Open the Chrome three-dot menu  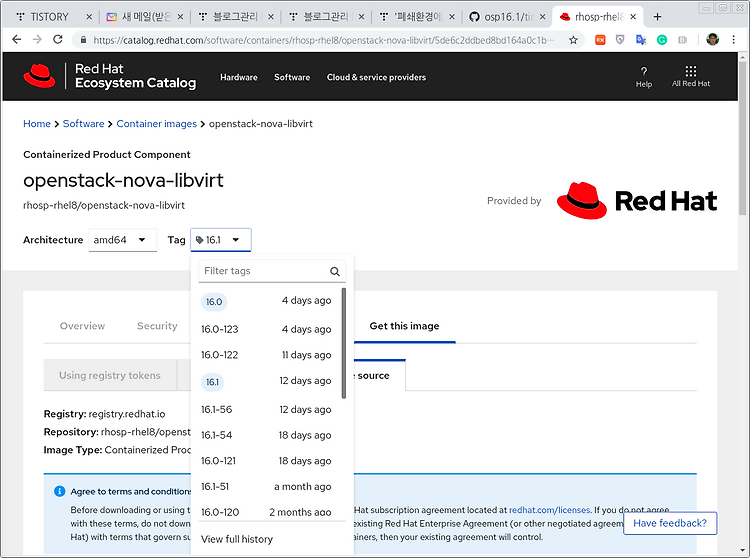734,40
